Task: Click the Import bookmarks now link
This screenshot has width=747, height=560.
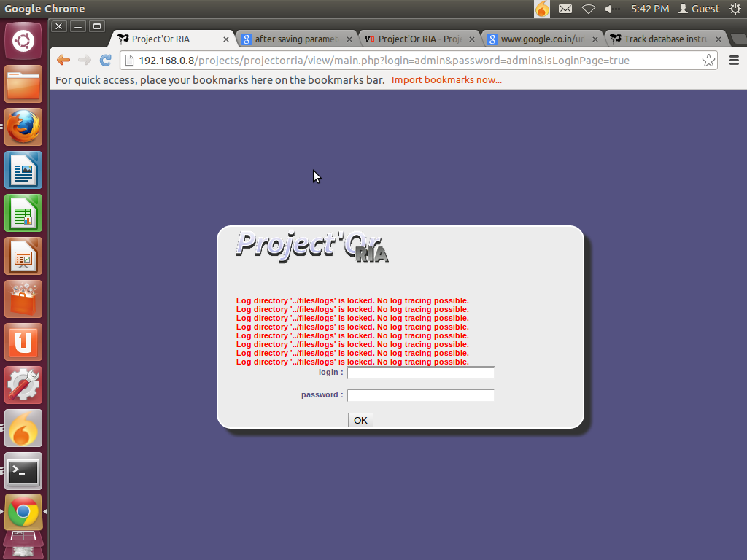Action: 446,80
